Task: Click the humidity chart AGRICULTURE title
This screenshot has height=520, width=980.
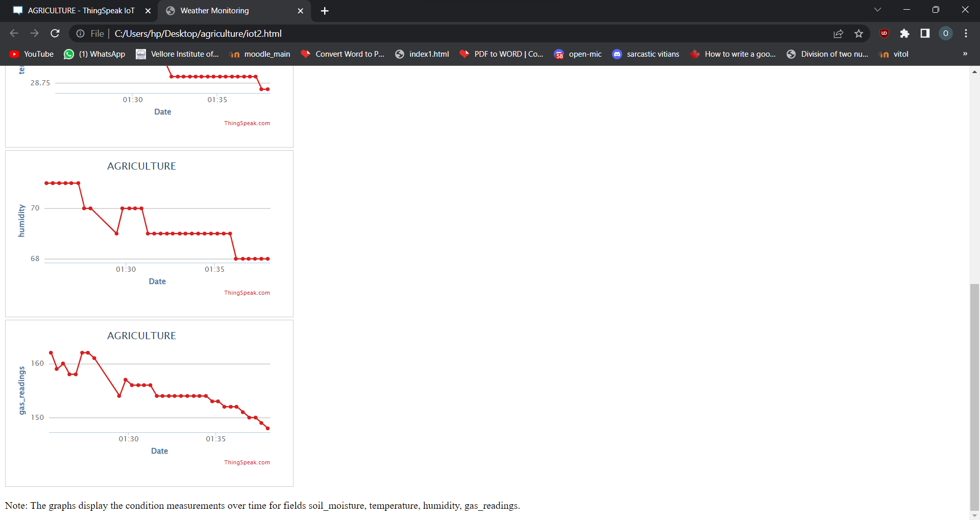Action: pyautogui.click(x=141, y=166)
